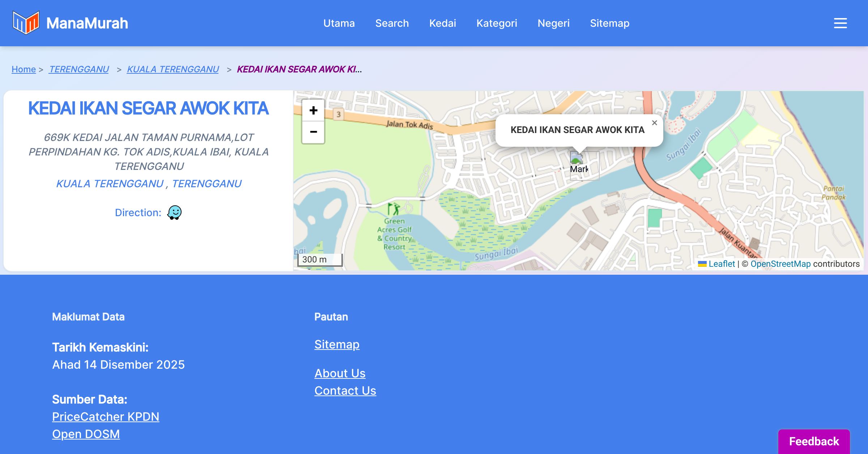Viewport: 868px width, 454px height.
Task: Go to Kedai page
Action: [x=442, y=23]
